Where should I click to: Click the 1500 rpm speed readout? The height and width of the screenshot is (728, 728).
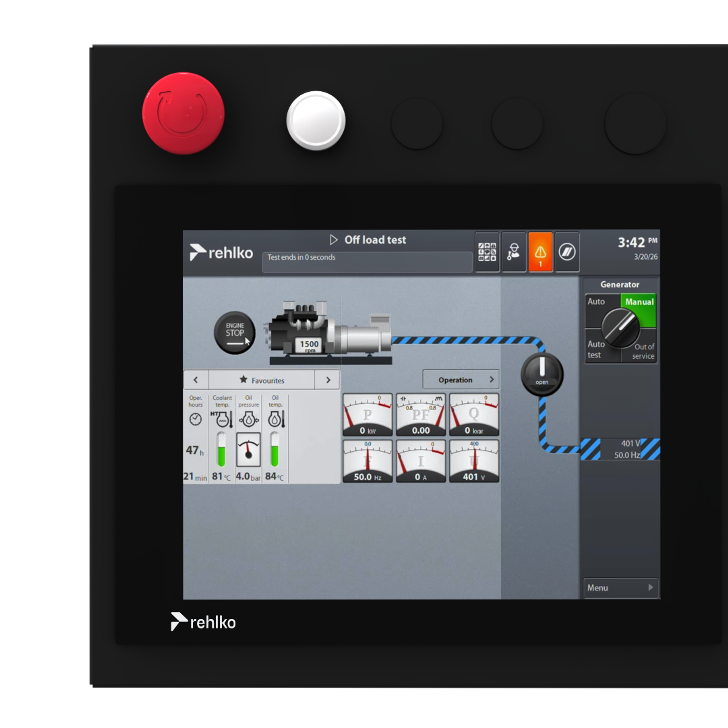309,345
